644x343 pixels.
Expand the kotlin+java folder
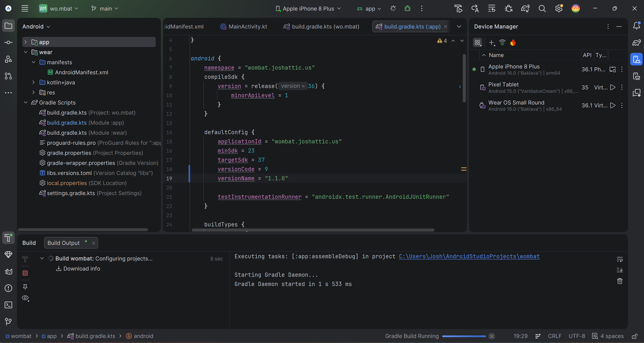[x=33, y=82]
